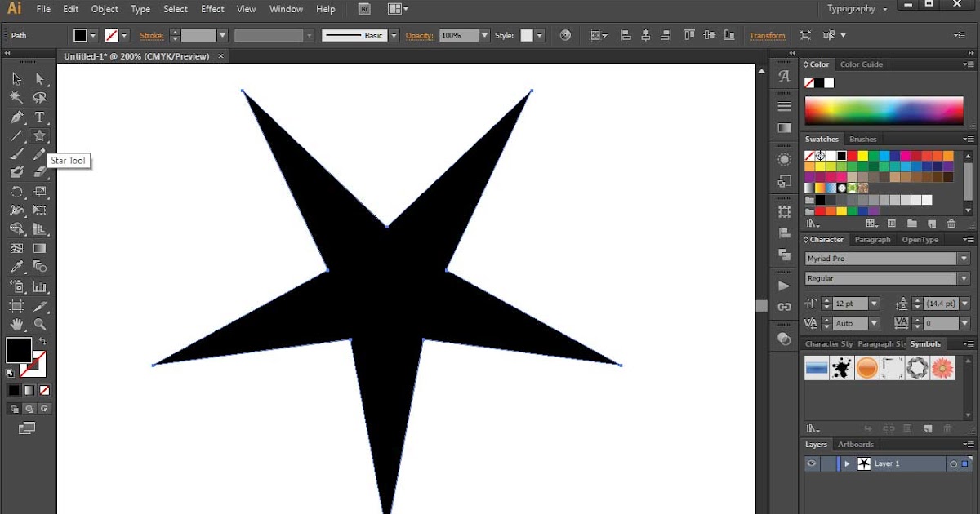This screenshot has width=980, height=514.
Task: Open the Effect menu
Action: [x=212, y=9]
